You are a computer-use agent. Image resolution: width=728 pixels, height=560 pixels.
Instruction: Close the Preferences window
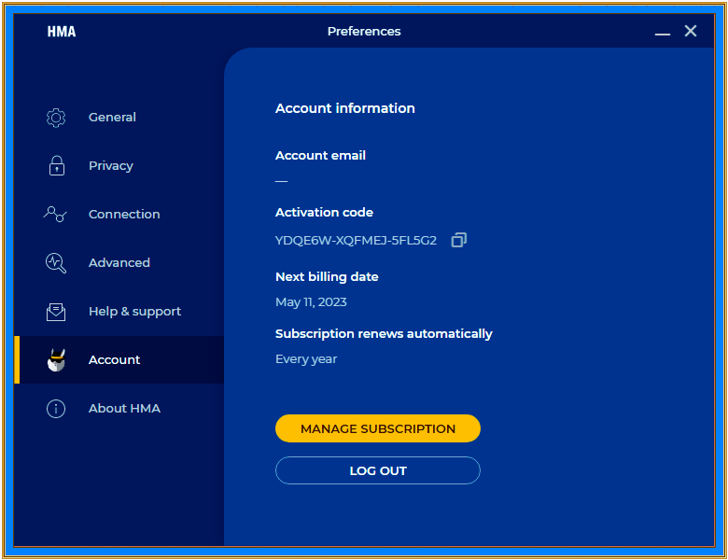(691, 31)
